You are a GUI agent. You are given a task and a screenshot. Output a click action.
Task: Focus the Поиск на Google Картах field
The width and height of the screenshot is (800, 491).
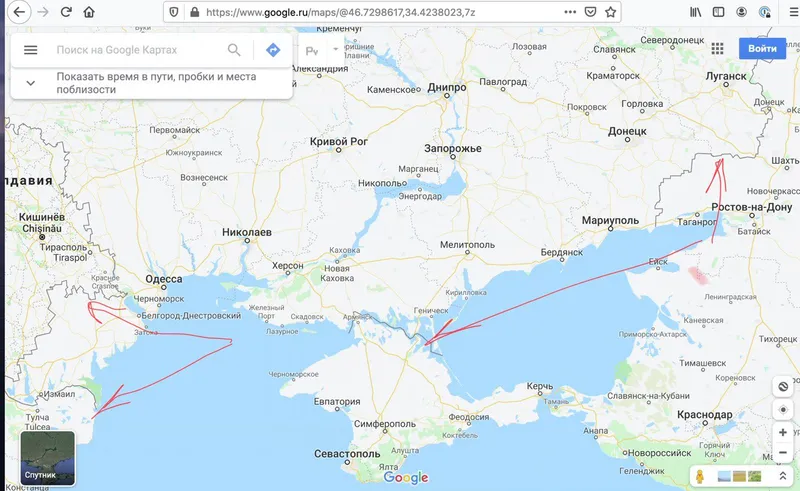click(138, 50)
